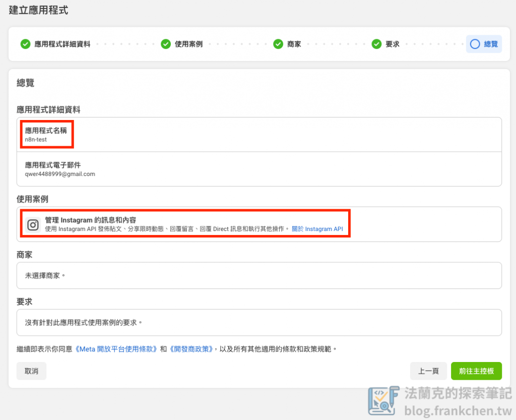Click the 未選擇商家 text
Viewport: 516px width, 420px height.
[x=45, y=275]
